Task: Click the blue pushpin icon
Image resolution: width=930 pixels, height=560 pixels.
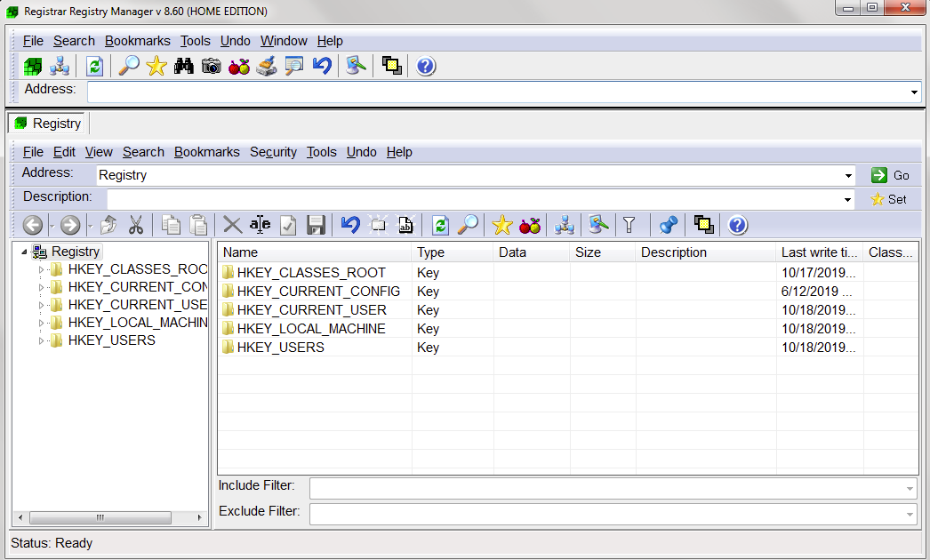Action: point(669,225)
